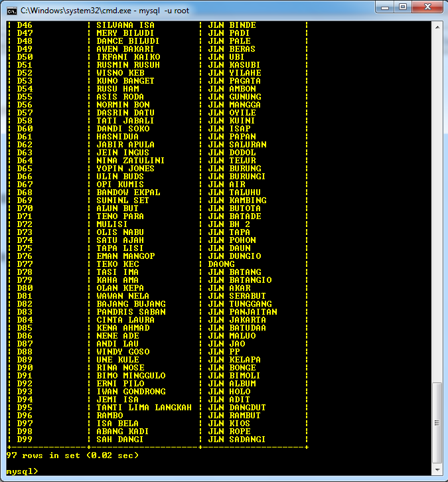448x482 pixels.
Task: Select the name MULISI
Action: [x=112, y=225]
